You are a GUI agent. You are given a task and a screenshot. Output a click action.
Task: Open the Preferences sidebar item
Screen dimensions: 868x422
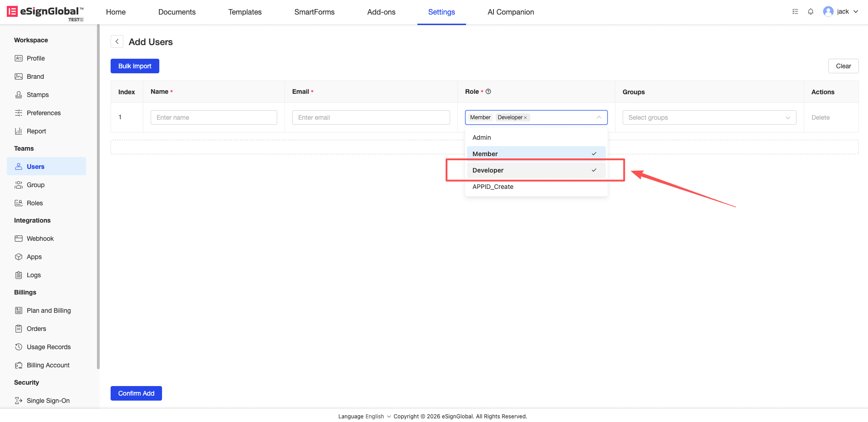click(46, 113)
